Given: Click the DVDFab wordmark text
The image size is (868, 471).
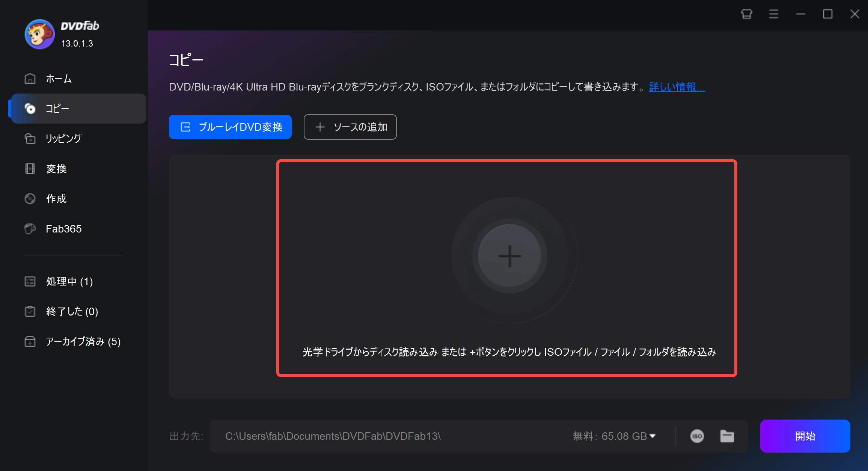Looking at the screenshot, I should click(80, 26).
